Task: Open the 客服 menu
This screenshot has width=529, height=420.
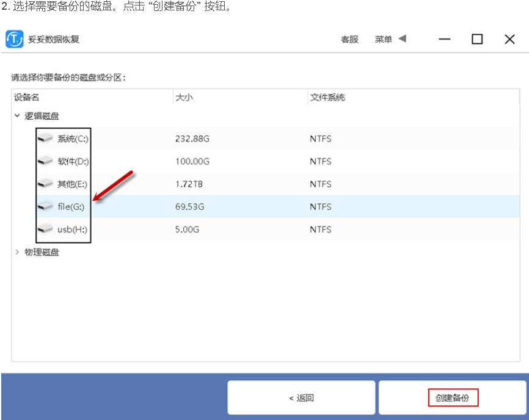Action: click(349, 40)
